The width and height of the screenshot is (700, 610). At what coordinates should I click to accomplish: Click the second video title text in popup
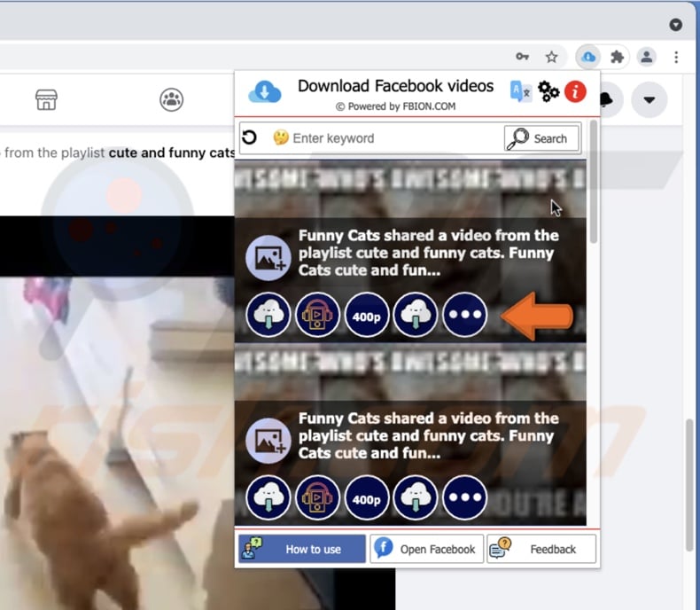click(429, 436)
